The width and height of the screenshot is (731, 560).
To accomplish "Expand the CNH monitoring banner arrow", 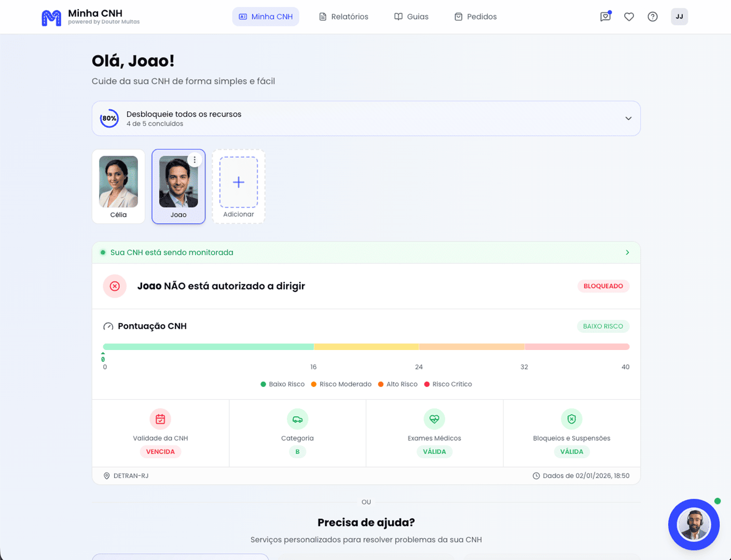I will tap(627, 253).
